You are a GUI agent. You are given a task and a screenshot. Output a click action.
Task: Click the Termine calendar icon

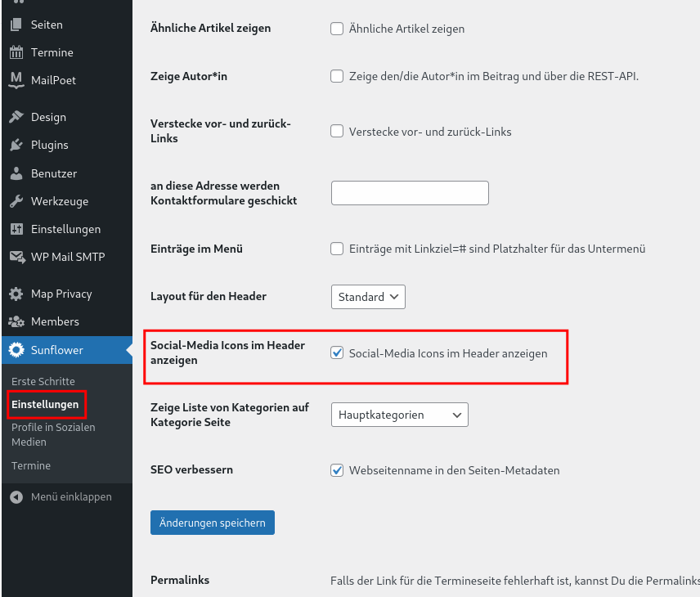pos(16,52)
